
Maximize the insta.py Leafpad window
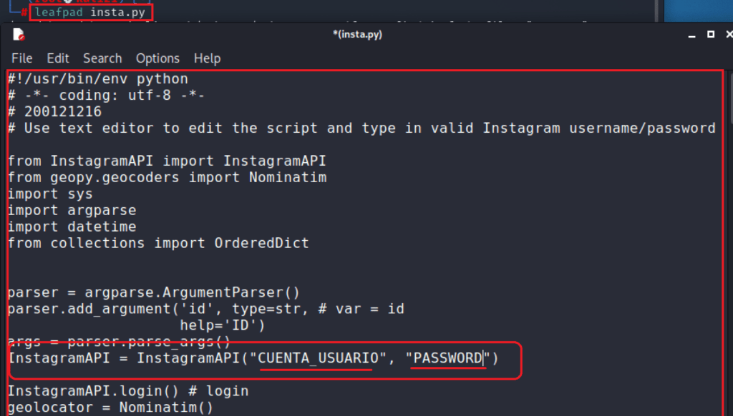pyautogui.click(x=711, y=34)
